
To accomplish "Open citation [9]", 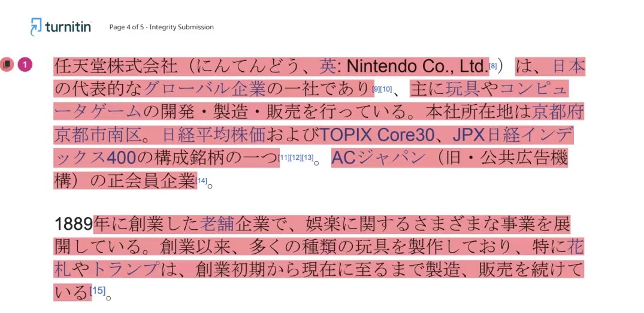I will 376,89.
